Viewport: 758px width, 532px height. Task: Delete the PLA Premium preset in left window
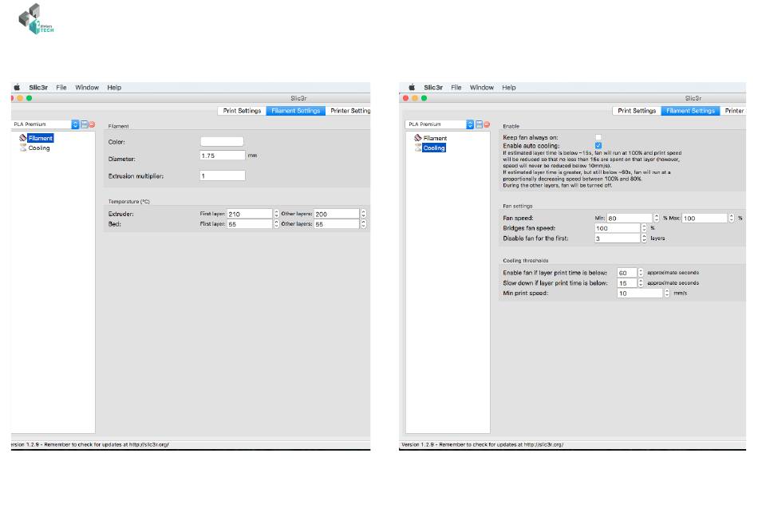pos(92,124)
